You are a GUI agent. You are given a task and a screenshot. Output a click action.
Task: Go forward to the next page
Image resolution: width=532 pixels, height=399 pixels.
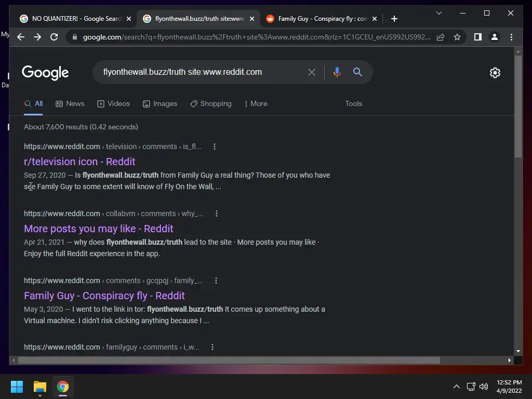37,37
